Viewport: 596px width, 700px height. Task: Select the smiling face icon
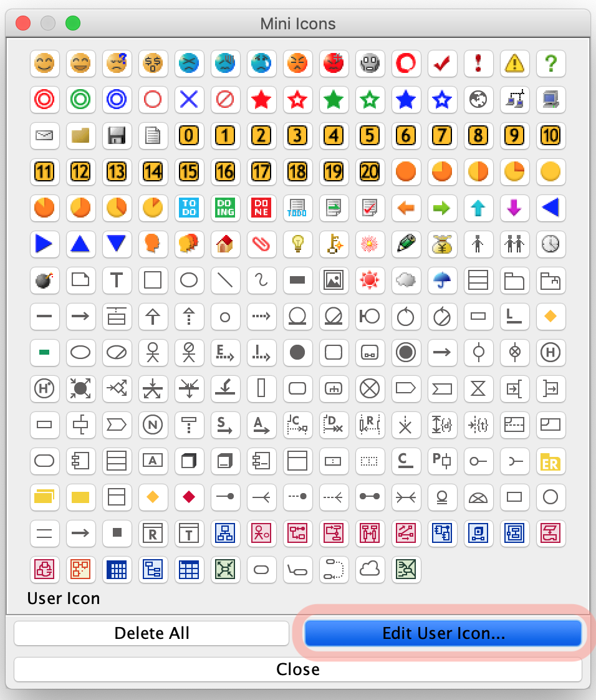coord(44,63)
